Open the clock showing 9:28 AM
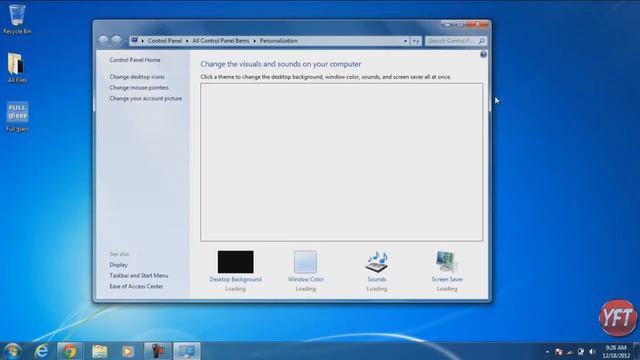Viewport: 640px width, 360px height. (616, 351)
